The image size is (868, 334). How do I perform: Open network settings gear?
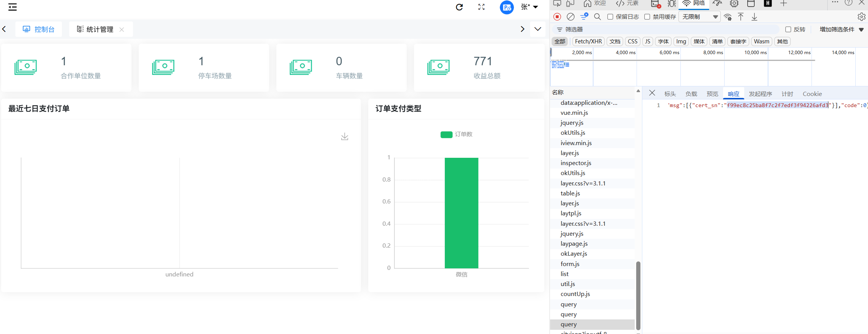point(861,17)
